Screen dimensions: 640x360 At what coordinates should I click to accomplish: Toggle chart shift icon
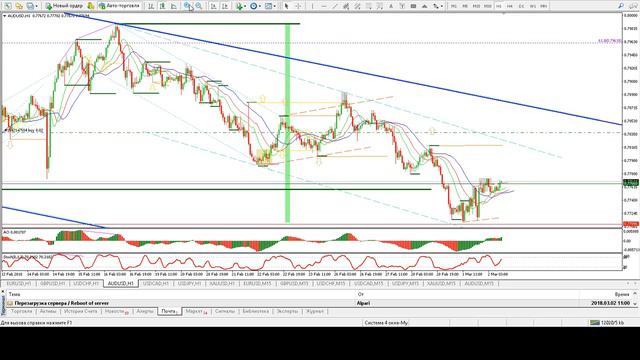(x=224, y=6)
